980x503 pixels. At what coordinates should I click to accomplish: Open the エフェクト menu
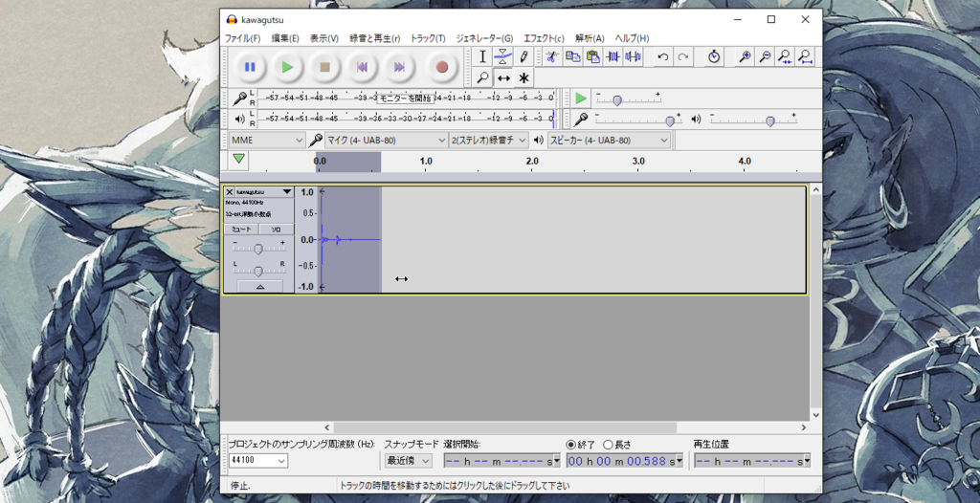click(x=544, y=38)
